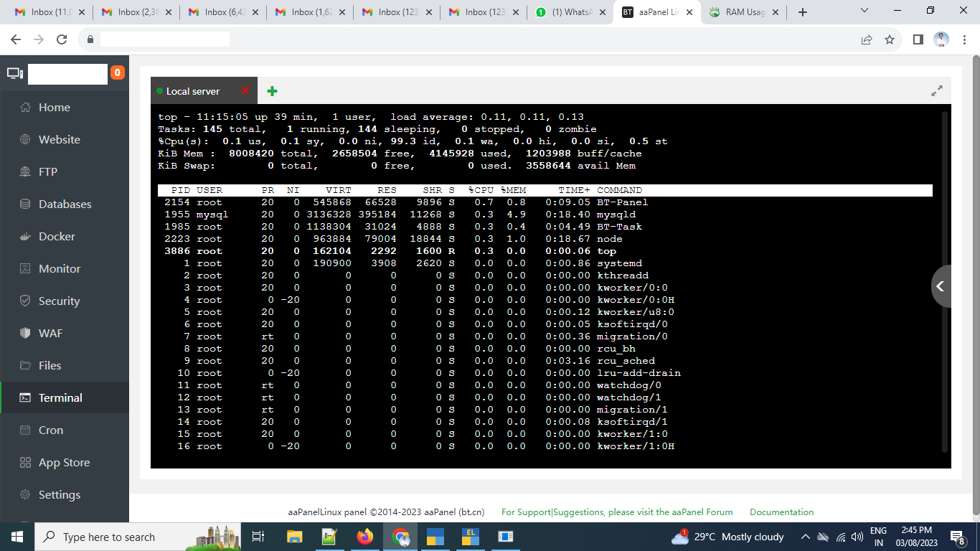Add a new terminal session with the plus icon
980x551 pixels.
point(271,91)
